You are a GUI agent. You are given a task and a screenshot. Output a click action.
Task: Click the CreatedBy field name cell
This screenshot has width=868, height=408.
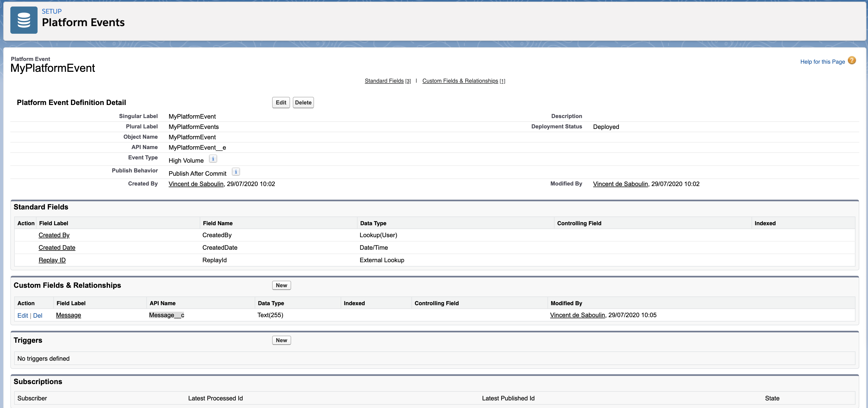tap(217, 235)
